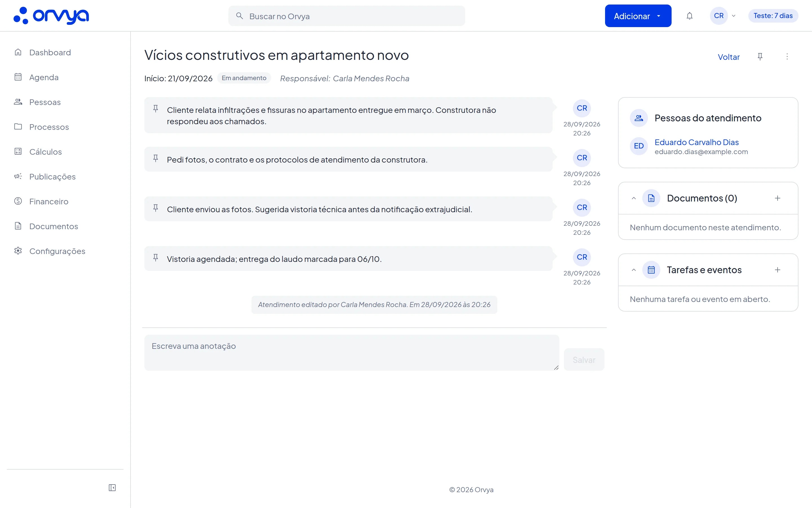Click the Tarefas e eventos calendar icon
The width and height of the screenshot is (812, 508).
[x=651, y=270]
